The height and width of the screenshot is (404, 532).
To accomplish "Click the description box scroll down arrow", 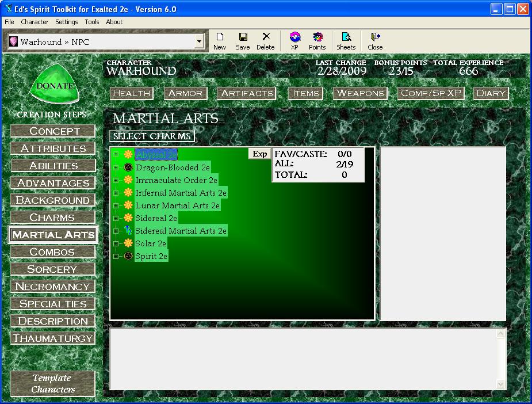I will 501,384.
